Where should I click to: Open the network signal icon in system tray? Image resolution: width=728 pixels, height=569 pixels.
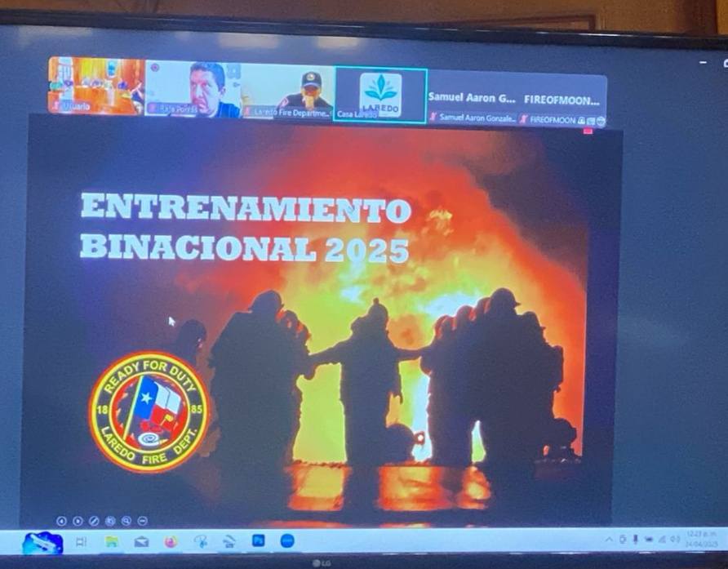[662, 539]
